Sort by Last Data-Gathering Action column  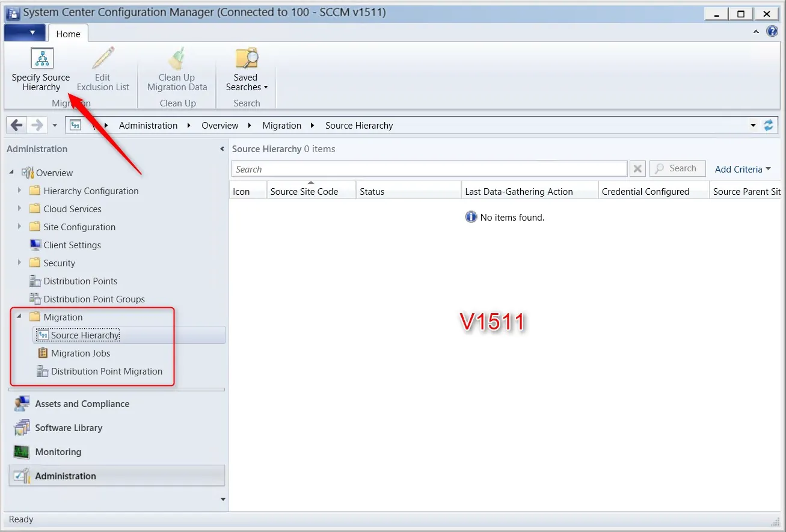tap(529, 190)
